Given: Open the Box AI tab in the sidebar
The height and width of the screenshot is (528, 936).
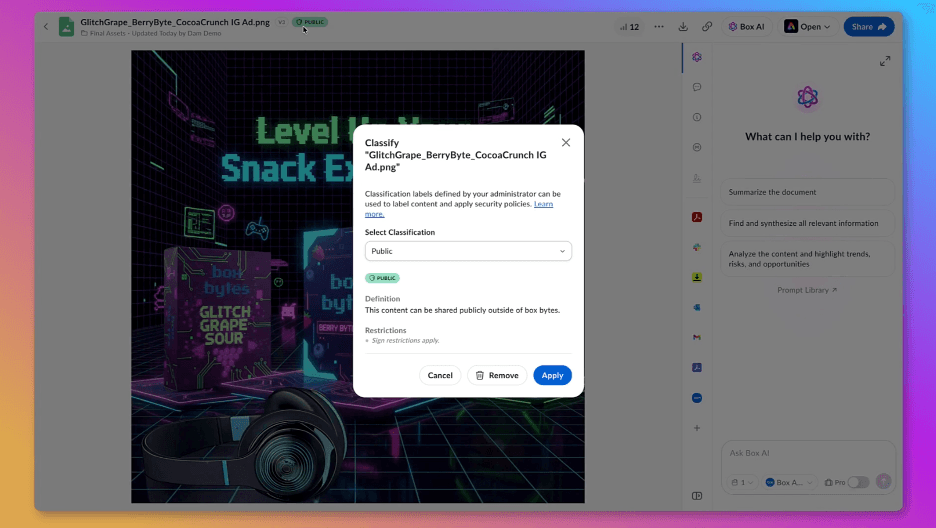Looking at the screenshot, I should pos(697,57).
